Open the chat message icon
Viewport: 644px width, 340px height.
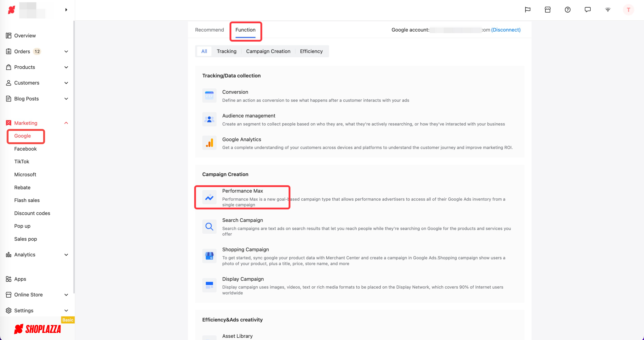point(588,10)
